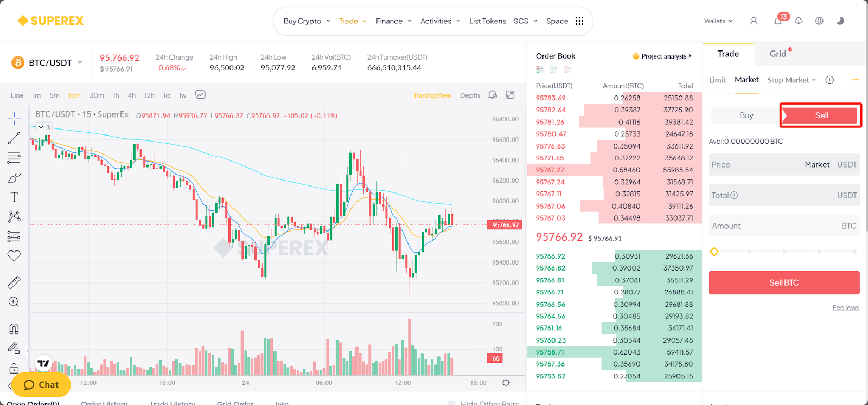This screenshot has height=405, width=868.
Task: Switch chart to the 4h interval
Action: (x=132, y=95)
